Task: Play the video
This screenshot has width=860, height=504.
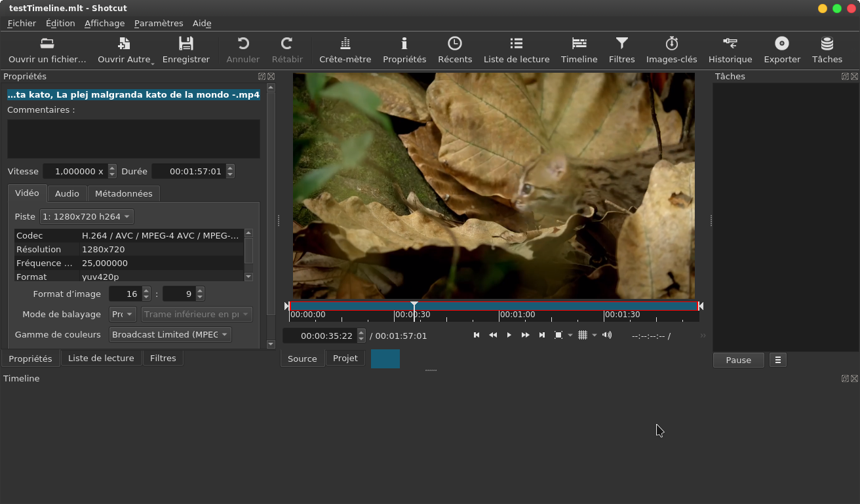Action: pos(509,335)
